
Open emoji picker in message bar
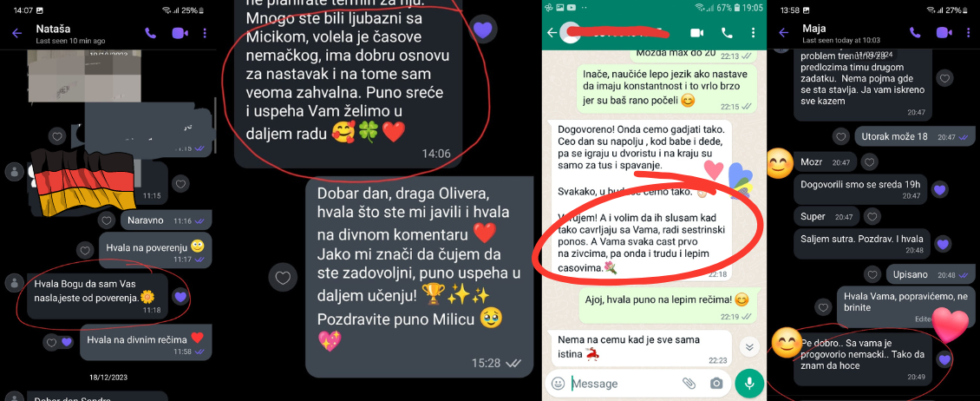[x=559, y=383]
